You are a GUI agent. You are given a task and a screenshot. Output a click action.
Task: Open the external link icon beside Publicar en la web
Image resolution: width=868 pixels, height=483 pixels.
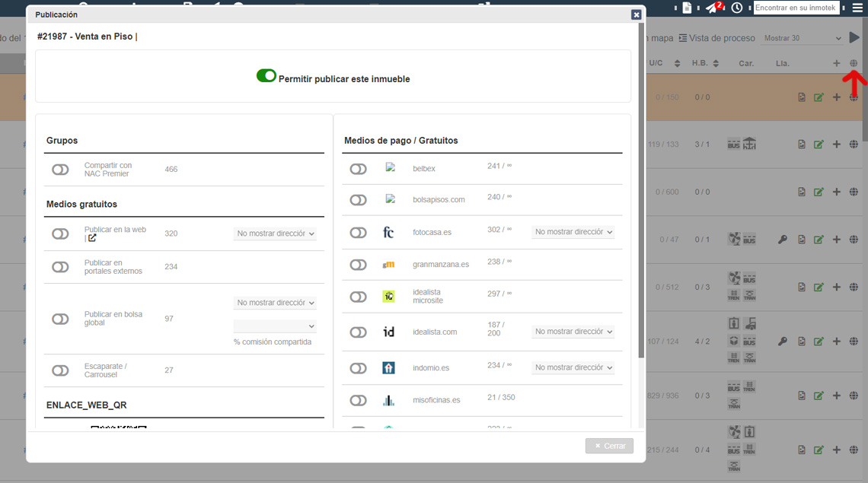(x=92, y=238)
